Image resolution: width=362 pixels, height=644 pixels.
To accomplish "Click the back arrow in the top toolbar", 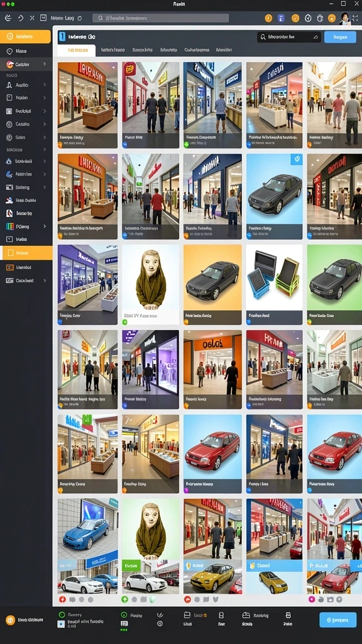I will [x=8, y=18].
